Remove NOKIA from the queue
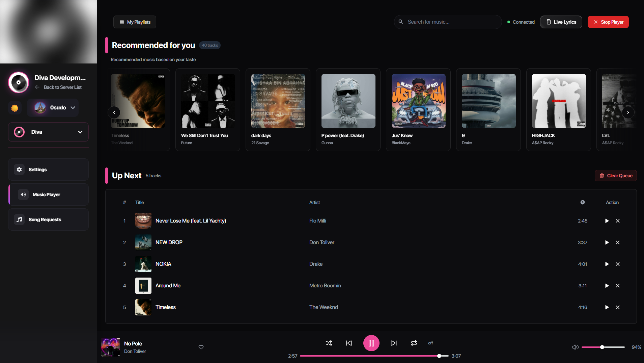 (617, 264)
